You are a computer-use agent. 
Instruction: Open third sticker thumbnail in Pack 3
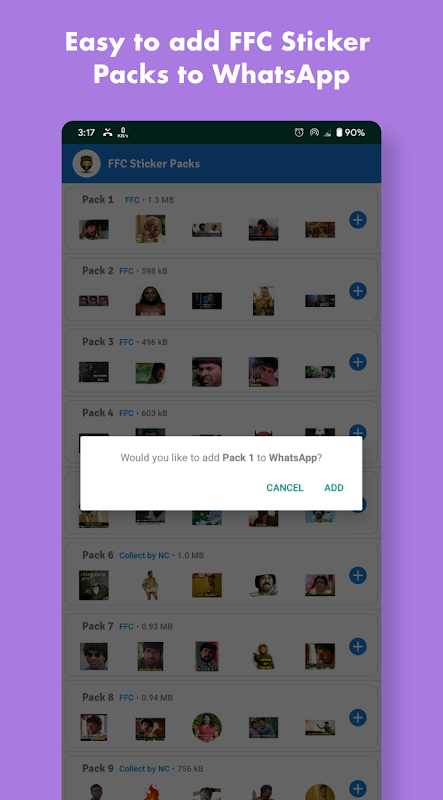click(x=207, y=371)
